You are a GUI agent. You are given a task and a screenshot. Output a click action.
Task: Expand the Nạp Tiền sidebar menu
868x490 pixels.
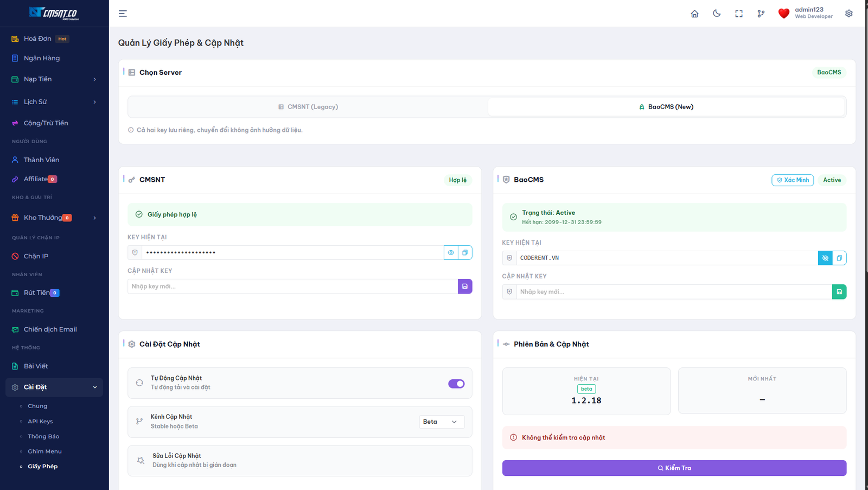click(54, 79)
